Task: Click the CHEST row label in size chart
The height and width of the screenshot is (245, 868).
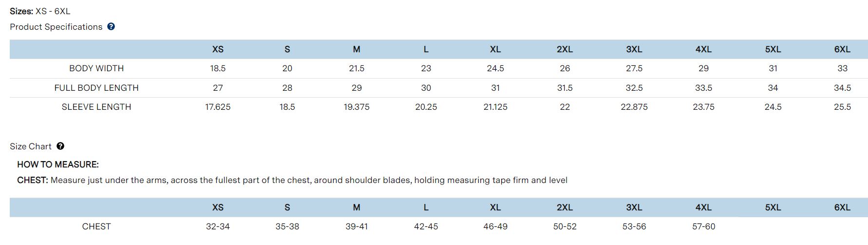Action: coord(96,226)
